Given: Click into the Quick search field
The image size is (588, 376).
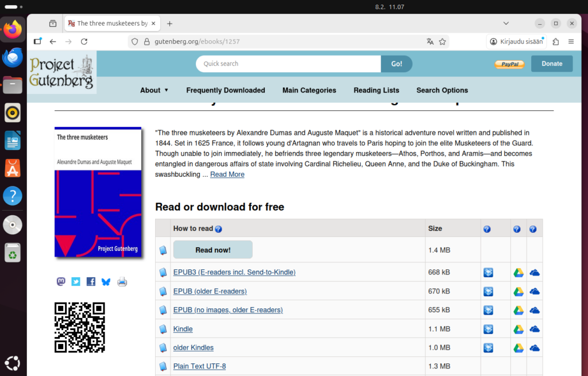Looking at the screenshot, I should (x=288, y=64).
